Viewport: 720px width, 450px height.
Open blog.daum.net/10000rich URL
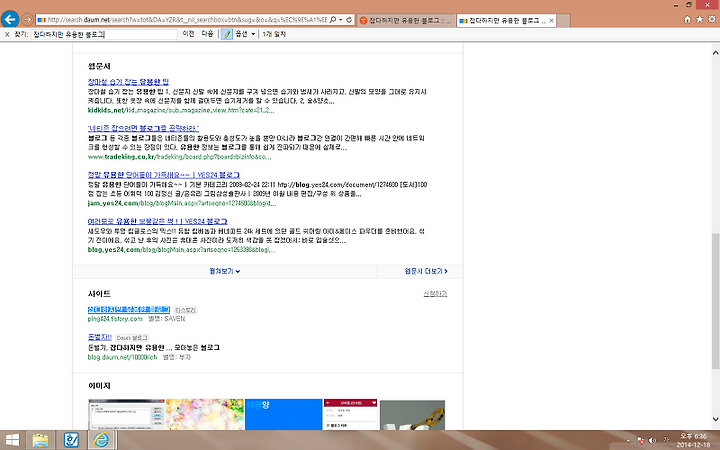(122, 357)
